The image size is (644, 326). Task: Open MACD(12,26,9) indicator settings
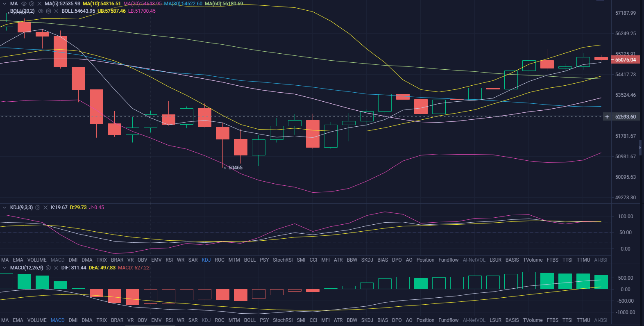tap(48, 268)
